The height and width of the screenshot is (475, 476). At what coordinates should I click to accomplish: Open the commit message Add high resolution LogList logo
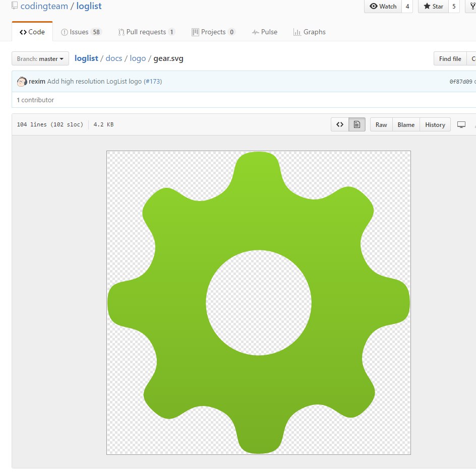94,81
